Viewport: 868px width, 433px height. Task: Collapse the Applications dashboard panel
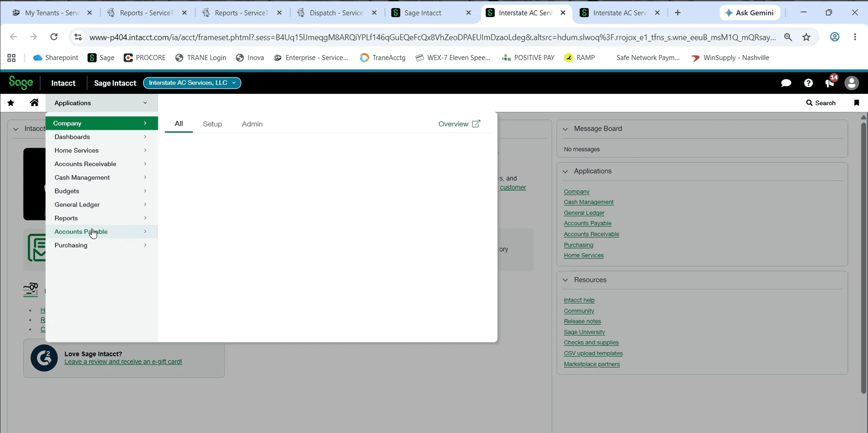pyautogui.click(x=565, y=171)
